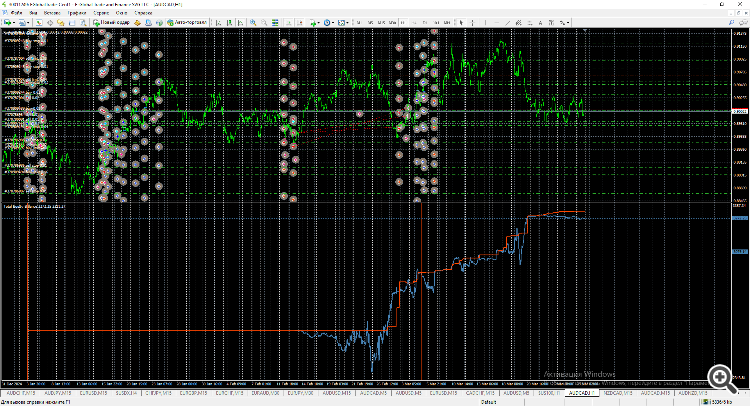Open the Data Window icon
This screenshot has height=406, width=750.
tap(50, 22)
